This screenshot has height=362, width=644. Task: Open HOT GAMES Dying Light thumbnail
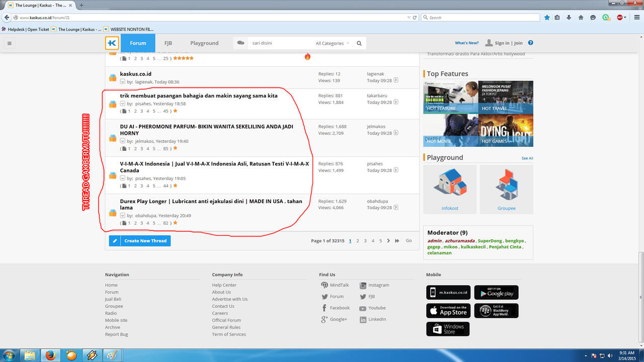click(x=506, y=130)
